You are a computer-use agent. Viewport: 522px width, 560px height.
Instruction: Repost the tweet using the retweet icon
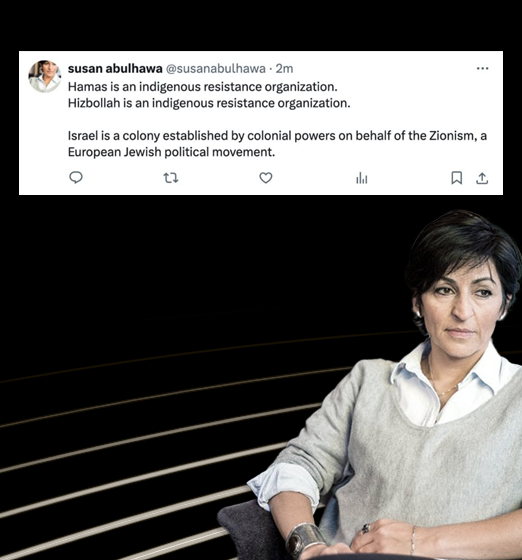tap(171, 178)
